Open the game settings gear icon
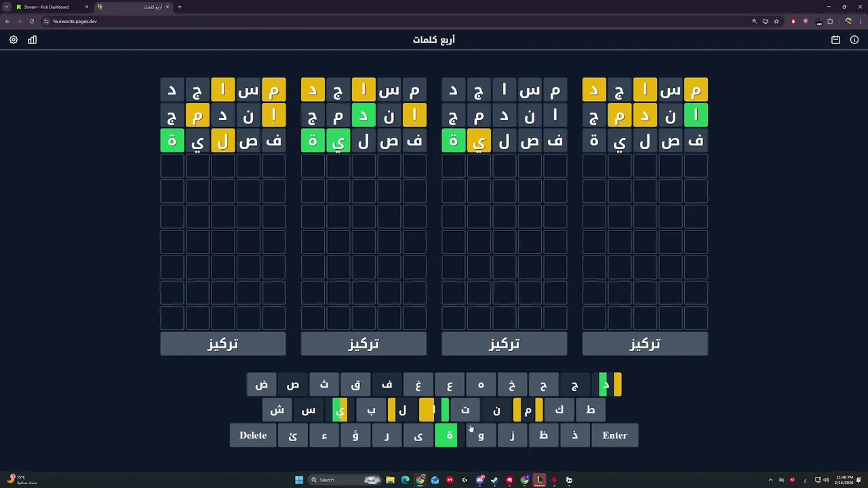The image size is (868, 488). click(x=14, y=40)
